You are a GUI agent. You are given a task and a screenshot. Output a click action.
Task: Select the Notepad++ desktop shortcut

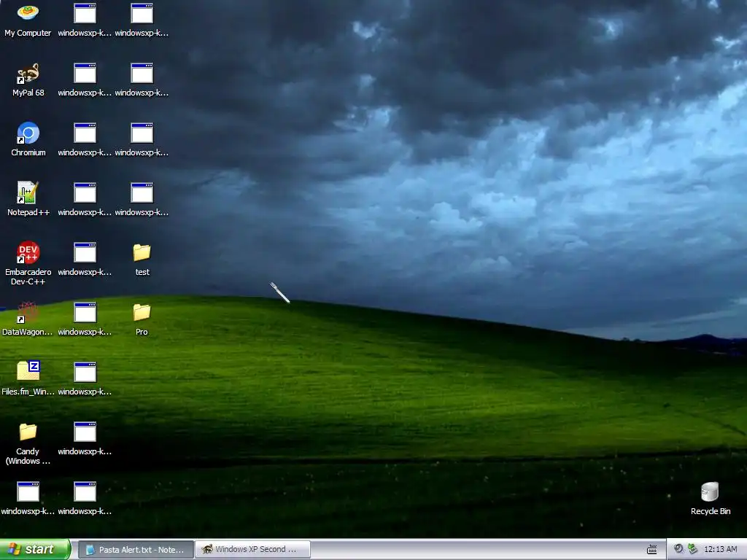(28, 192)
